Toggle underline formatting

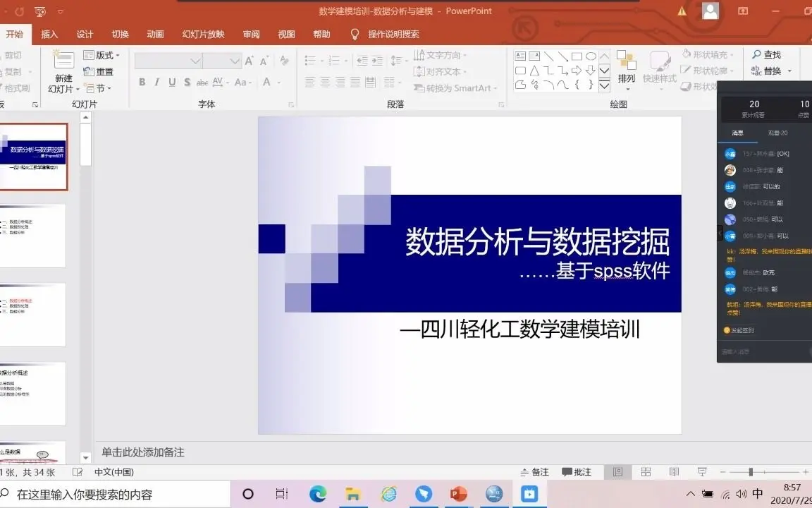[172, 82]
